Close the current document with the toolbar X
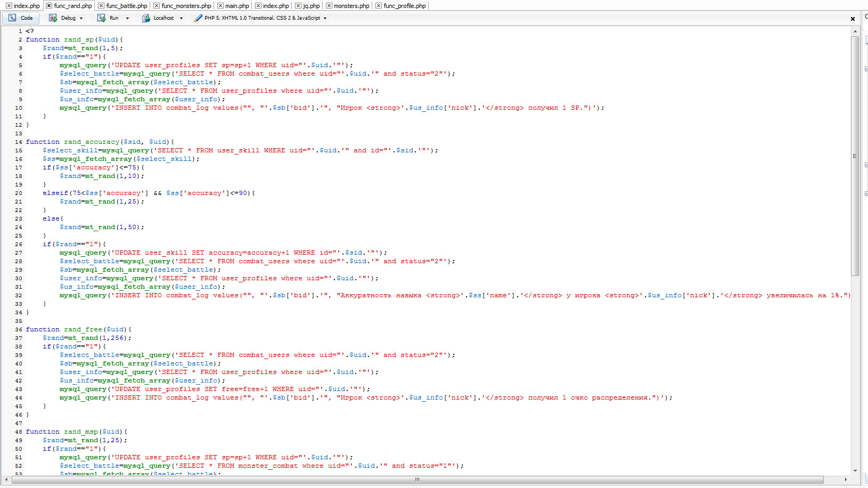The width and height of the screenshot is (868, 488). pyautogui.click(x=853, y=19)
